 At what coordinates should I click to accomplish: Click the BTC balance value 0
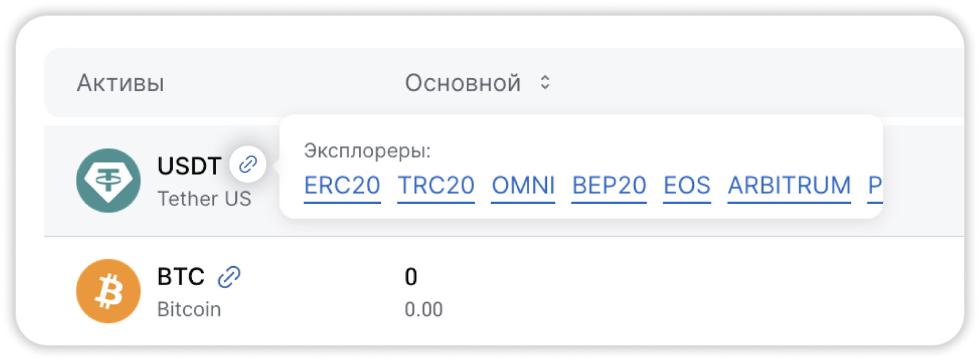click(411, 277)
